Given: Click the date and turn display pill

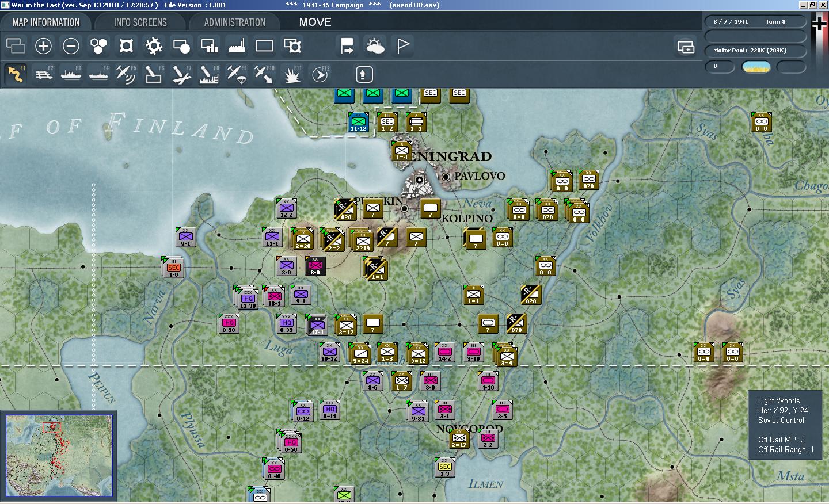Looking at the screenshot, I should click(755, 21).
